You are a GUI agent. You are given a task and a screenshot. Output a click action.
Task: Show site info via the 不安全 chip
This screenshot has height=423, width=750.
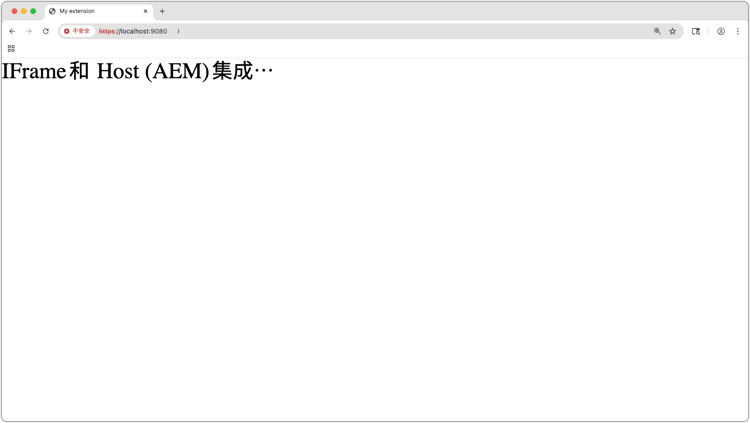point(77,31)
